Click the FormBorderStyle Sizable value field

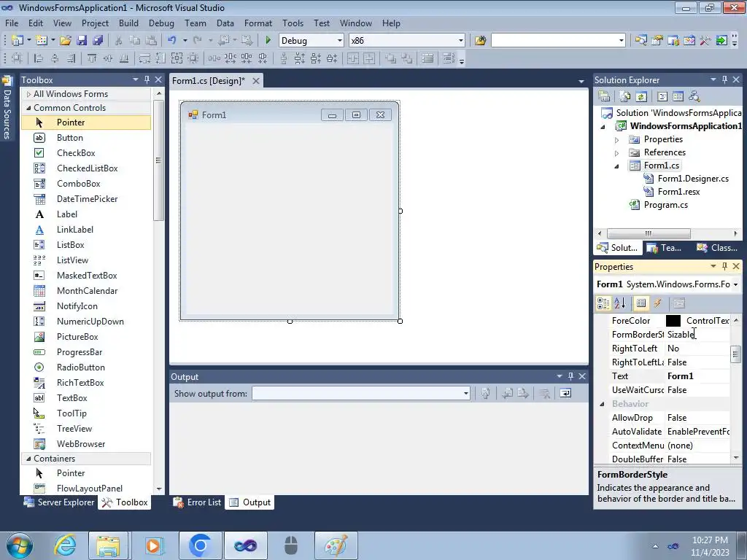697,335
